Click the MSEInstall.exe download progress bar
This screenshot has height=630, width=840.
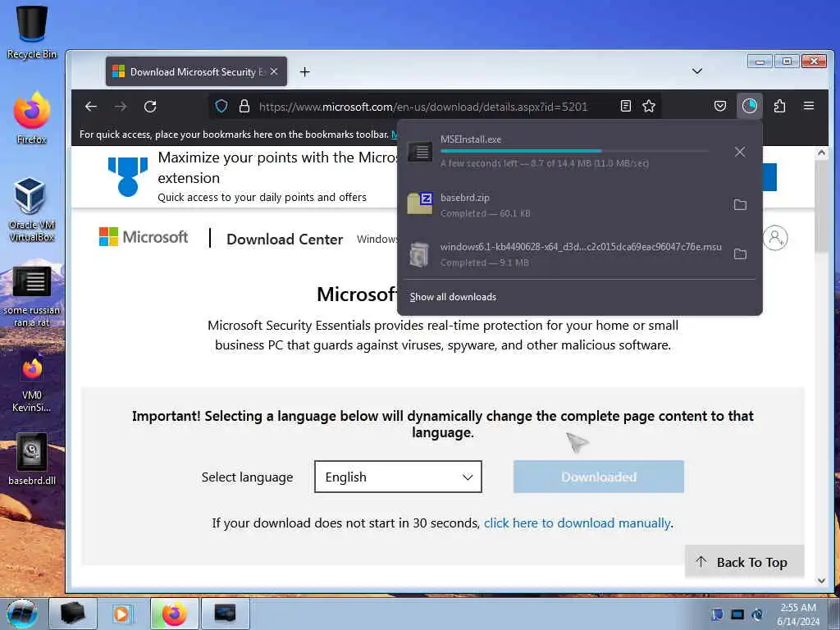pos(574,151)
